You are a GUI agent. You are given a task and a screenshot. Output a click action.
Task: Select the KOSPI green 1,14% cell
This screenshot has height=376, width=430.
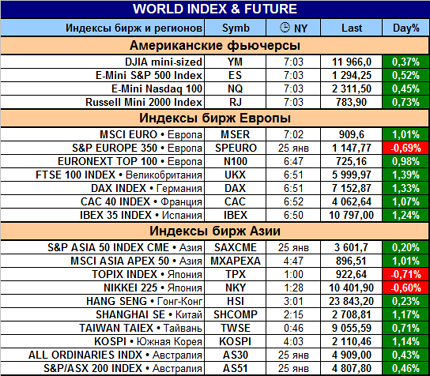(406, 341)
